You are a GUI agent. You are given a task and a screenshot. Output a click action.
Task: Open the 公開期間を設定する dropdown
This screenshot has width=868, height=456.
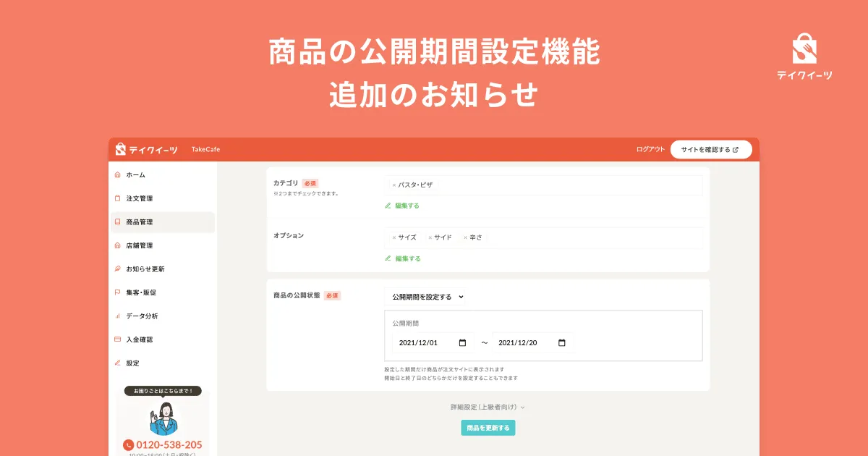tap(425, 297)
